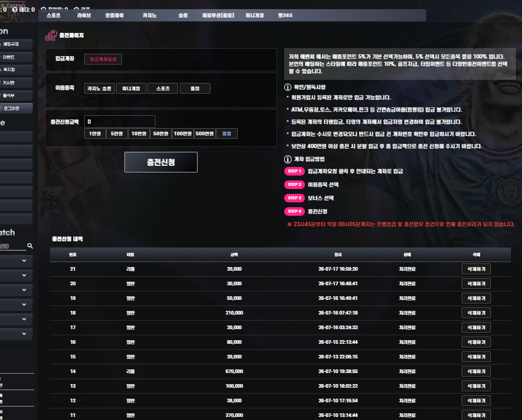Click the 처리완료 status in row 21
This screenshot has height=420, width=522.
coord(407,269)
